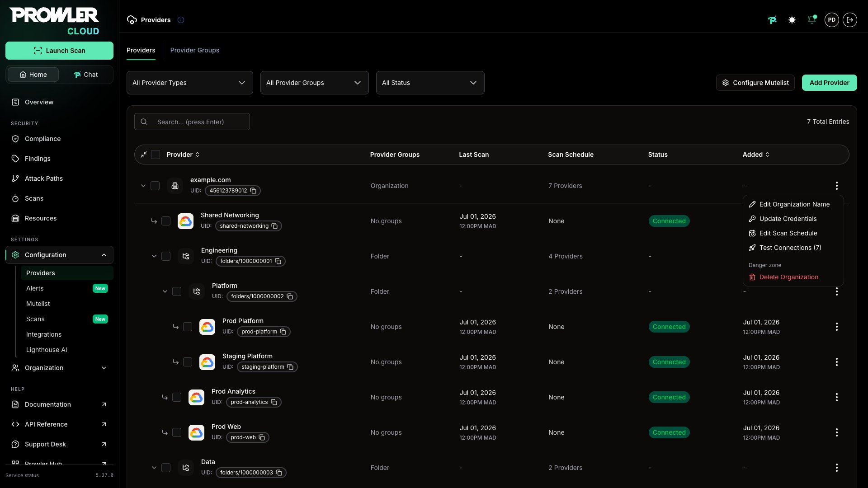
Task: Open the Prod Web Google Cloud icon
Action: pyautogui.click(x=196, y=432)
